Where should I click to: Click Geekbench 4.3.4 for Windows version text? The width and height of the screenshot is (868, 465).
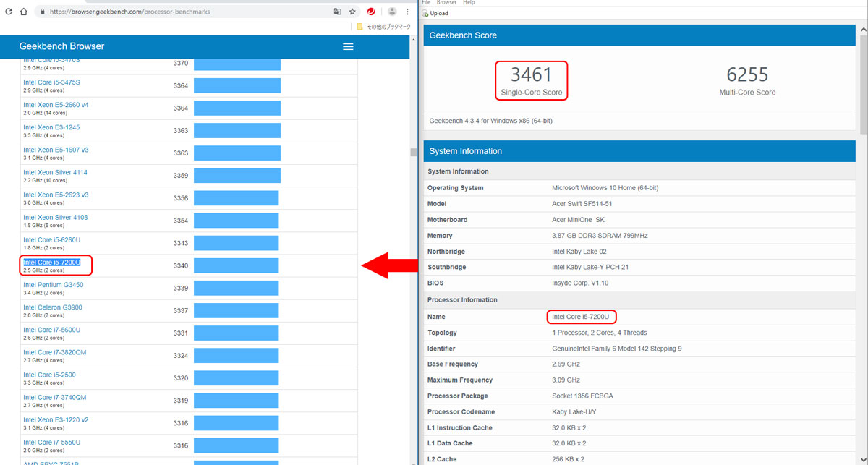pos(490,121)
